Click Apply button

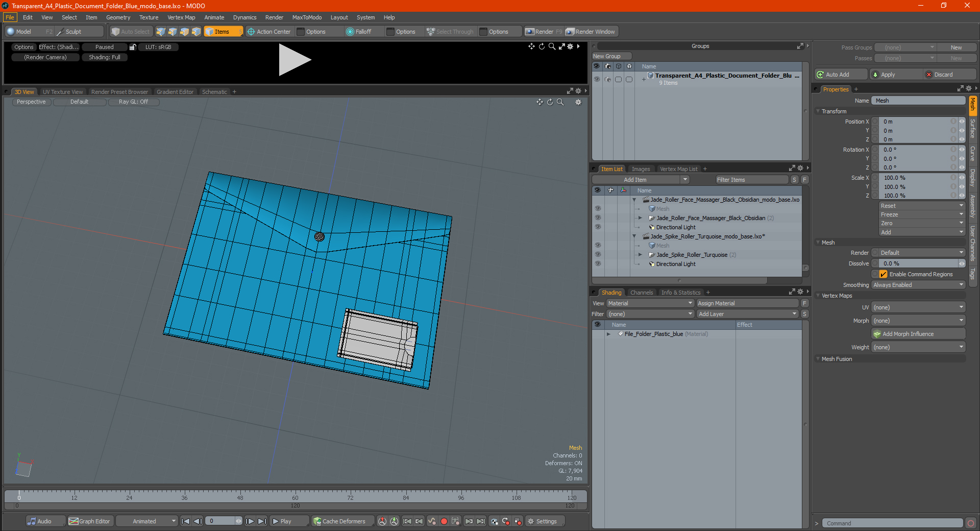click(x=896, y=75)
